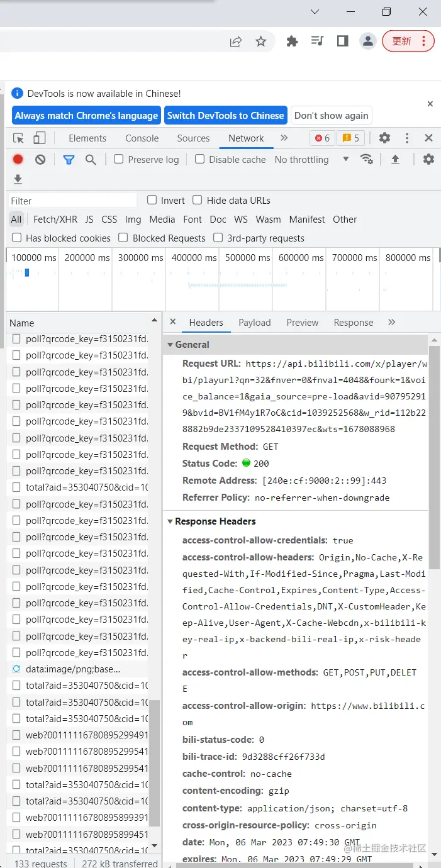This screenshot has height=868, width=441.
Task: Select the inspect element picker icon
Action: [19, 138]
